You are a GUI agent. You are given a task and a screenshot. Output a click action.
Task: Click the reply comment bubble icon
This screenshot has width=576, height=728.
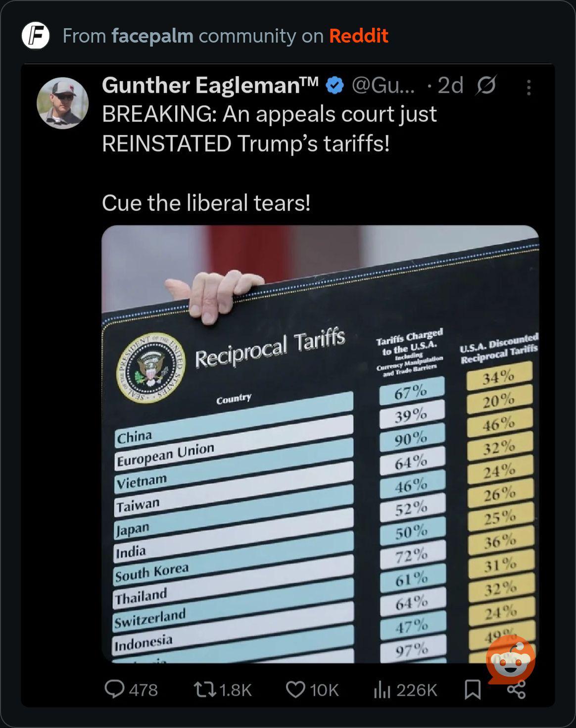tap(114, 689)
